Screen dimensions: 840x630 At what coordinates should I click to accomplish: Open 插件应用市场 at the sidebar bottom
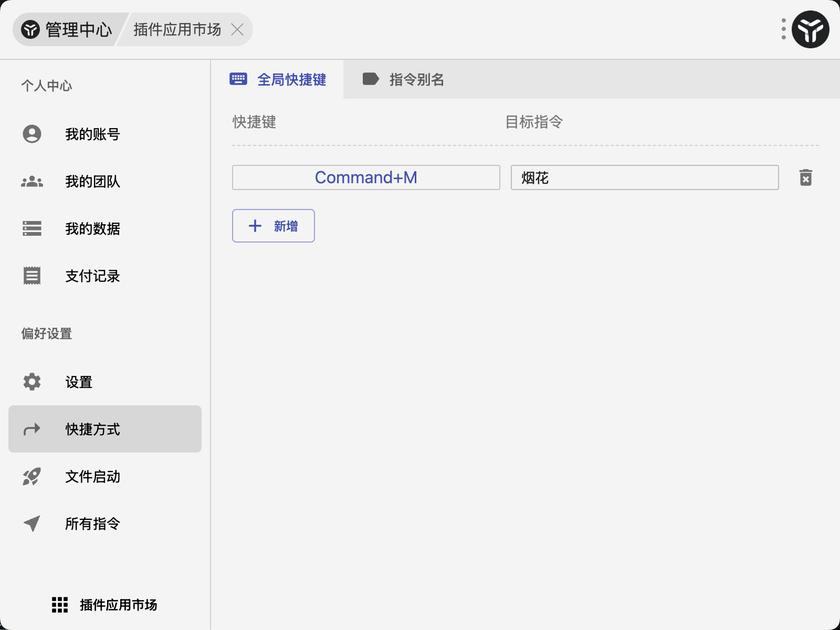pos(104,605)
